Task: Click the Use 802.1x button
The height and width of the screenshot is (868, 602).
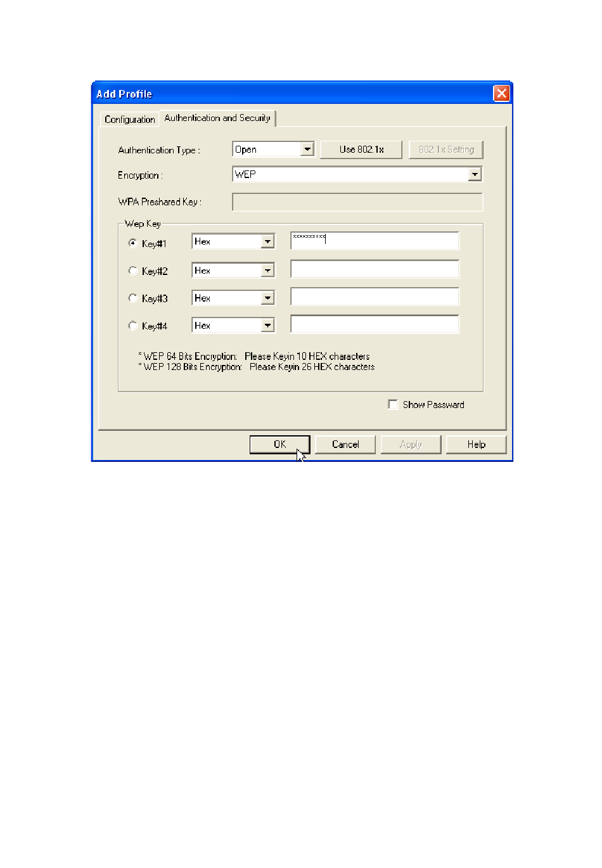Action: click(361, 150)
